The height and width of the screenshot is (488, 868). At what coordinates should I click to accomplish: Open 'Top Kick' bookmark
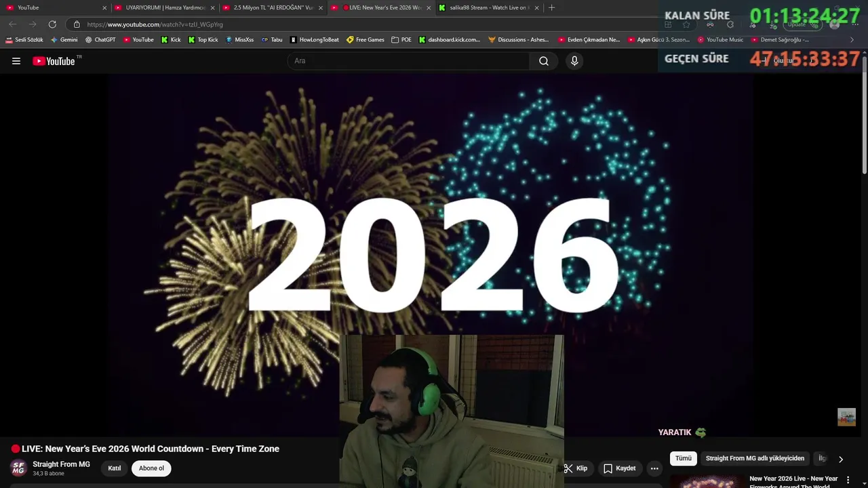(x=203, y=40)
